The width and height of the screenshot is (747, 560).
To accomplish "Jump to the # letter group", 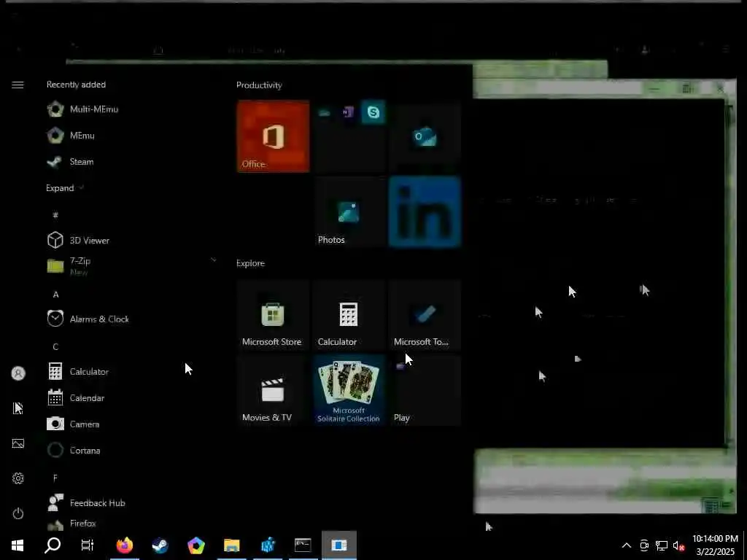I will pyautogui.click(x=55, y=215).
